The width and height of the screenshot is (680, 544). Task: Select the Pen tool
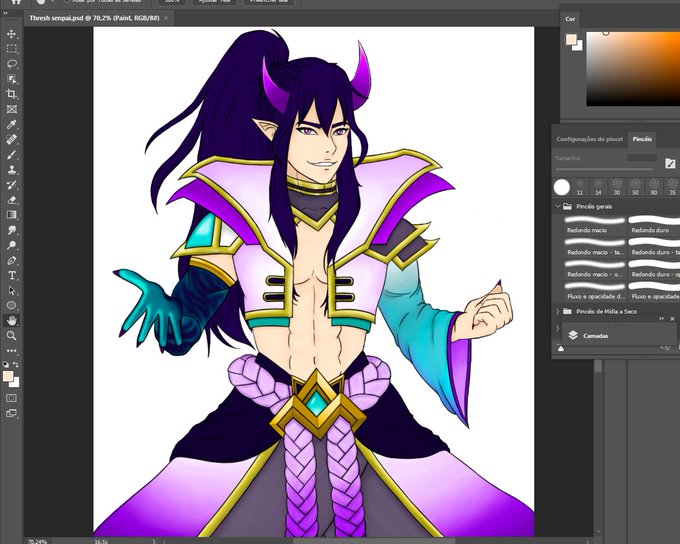coord(12,260)
